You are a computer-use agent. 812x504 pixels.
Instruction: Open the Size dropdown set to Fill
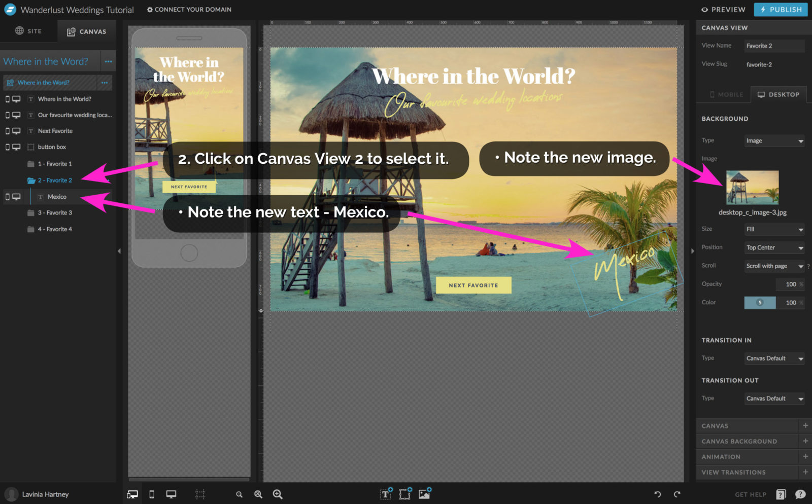tap(774, 229)
